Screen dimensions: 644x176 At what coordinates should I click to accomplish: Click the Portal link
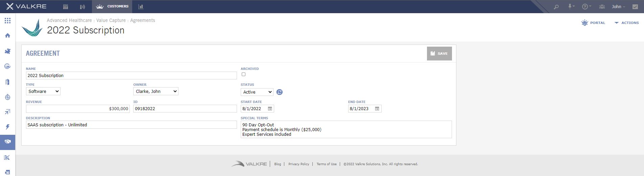click(x=593, y=23)
